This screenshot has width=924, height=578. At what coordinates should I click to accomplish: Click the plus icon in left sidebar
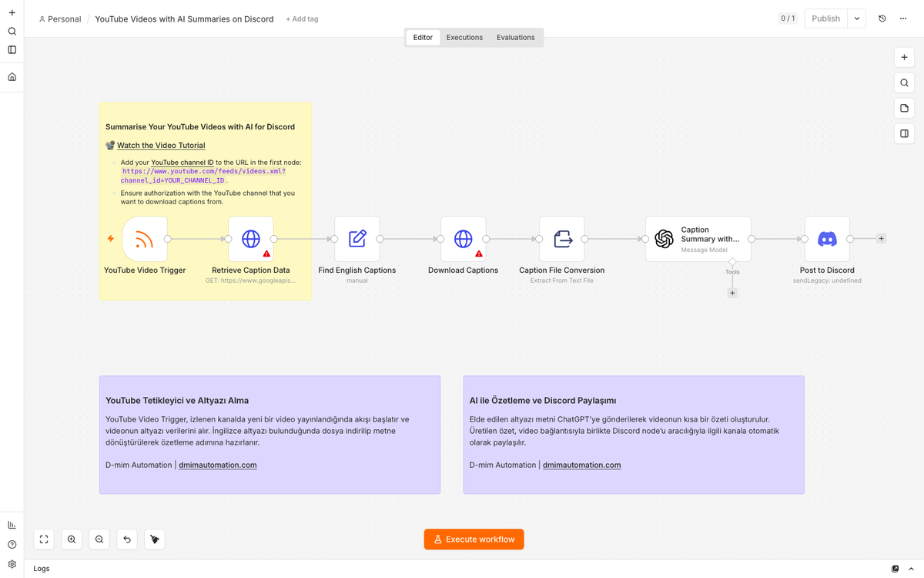(x=12, y=13)
